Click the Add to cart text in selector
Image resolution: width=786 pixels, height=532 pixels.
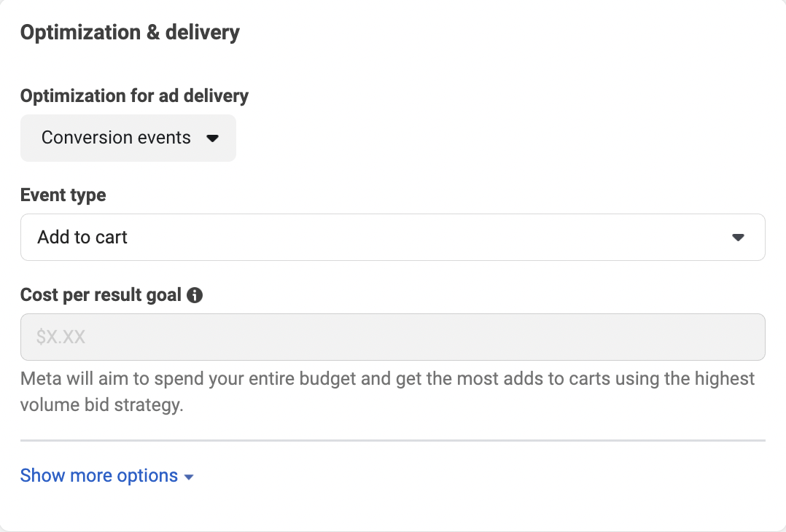pyautogui.click(x=82, y=237)
